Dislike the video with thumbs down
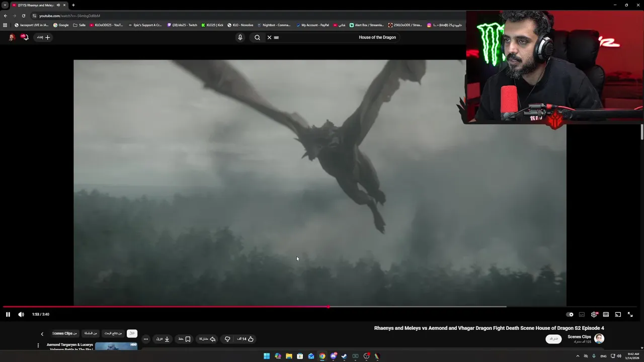The height and width of the screenshot is (362, 644). 227,339
